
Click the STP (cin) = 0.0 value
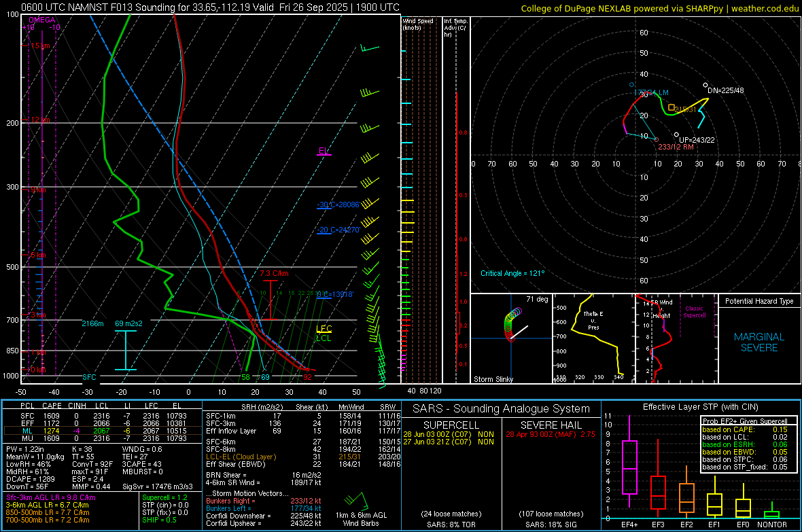click(x=165, y=505)
